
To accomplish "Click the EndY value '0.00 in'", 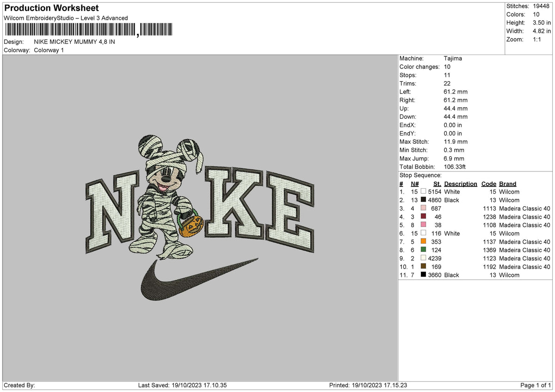I will pyautogui.click(x=453, y=133).
